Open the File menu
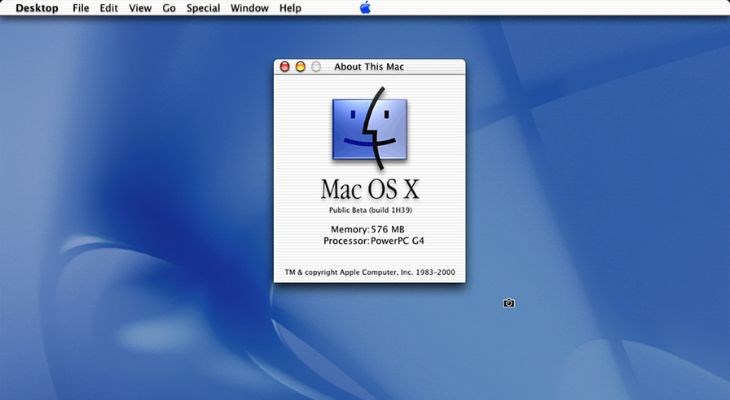The image size is (730, 400). [x=81, y=8]
